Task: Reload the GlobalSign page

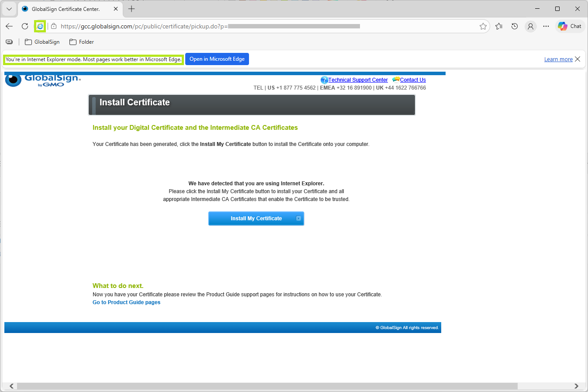Action: pos(25,26)
